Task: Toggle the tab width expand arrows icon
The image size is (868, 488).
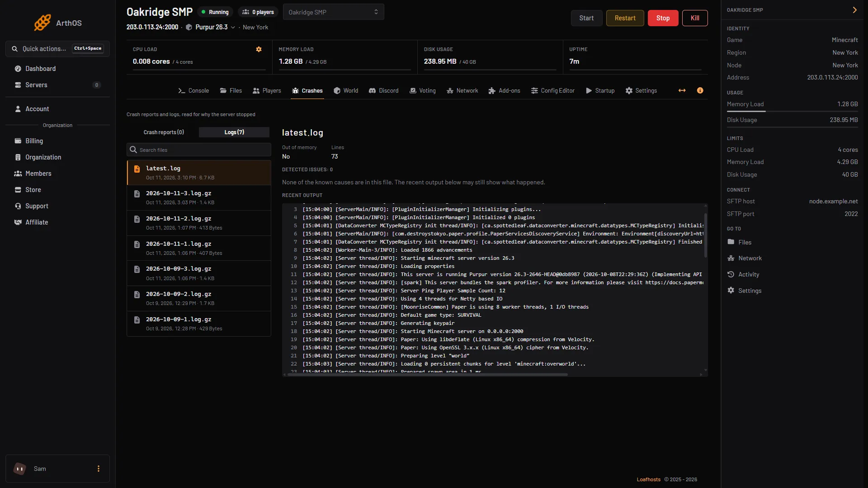Action: 682,90
